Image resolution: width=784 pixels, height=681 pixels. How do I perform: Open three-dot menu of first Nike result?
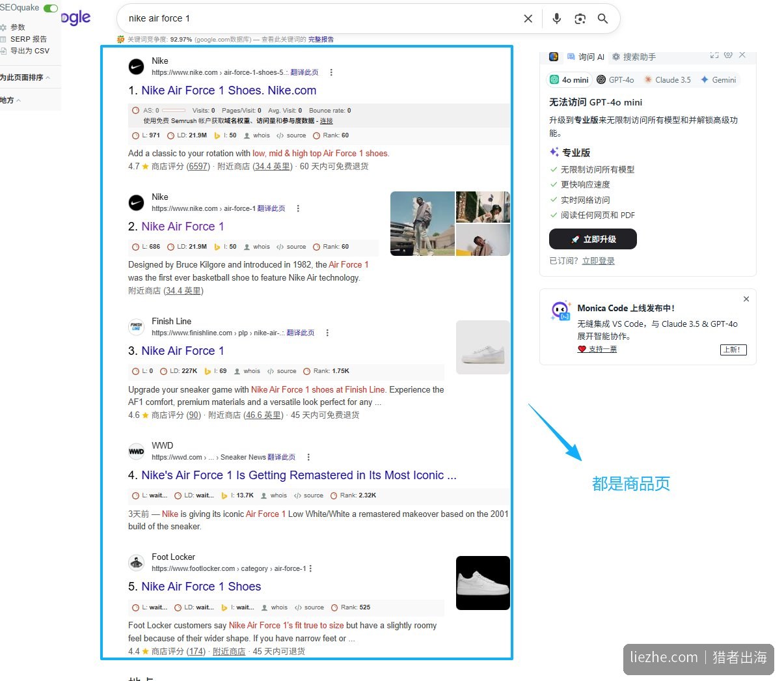[x=331, y=72]
